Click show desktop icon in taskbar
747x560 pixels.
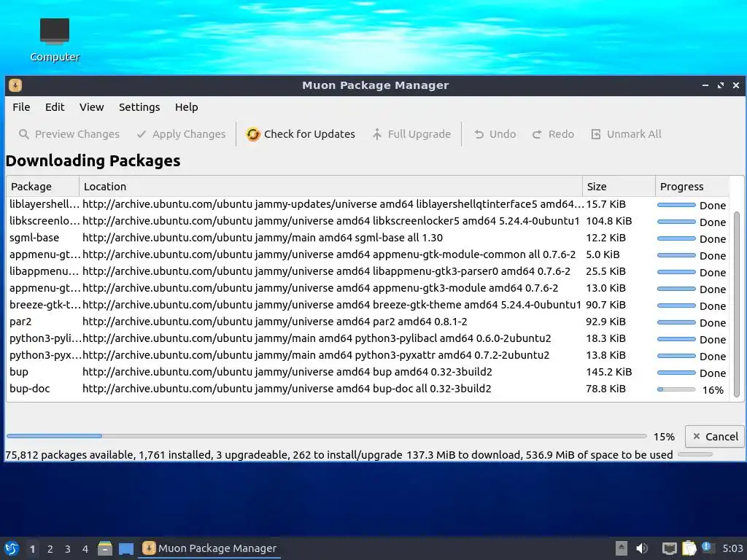tap(125, 548)
